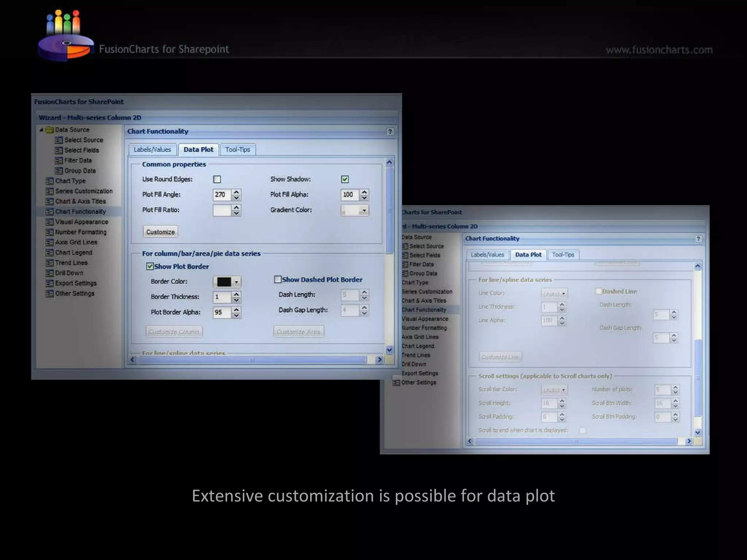Select Data Plot tab in left window
The width and height of the screenshot is (747, 560).
point(198,149)
